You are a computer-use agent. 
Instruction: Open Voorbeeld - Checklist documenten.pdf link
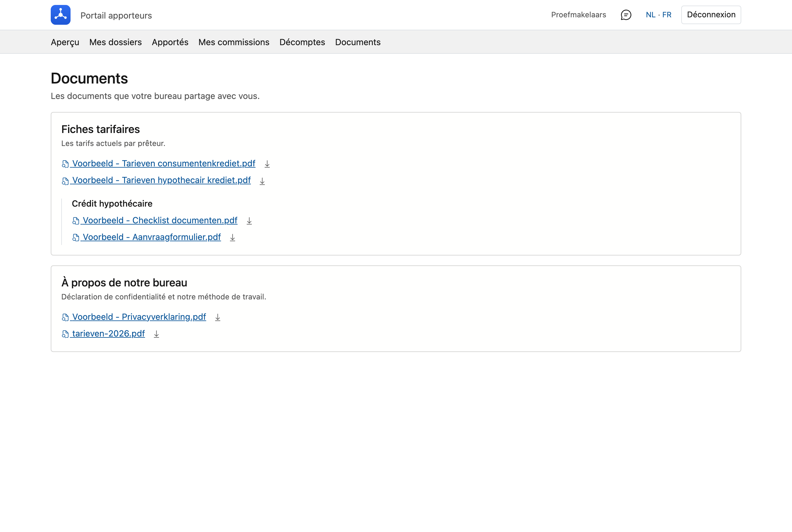point(155,221)
